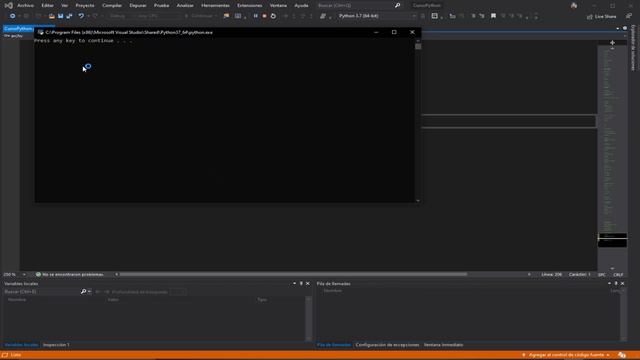Screen dimensions: 640x360
Task: Open Pila de llamadas window options dropdown
Action: pos(609,283)
